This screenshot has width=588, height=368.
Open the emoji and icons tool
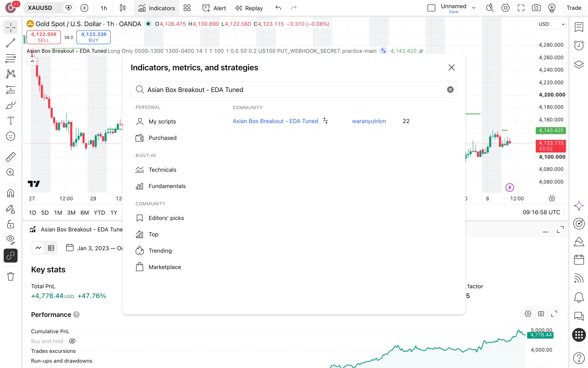pyautogui.click(x=10, y=136)
